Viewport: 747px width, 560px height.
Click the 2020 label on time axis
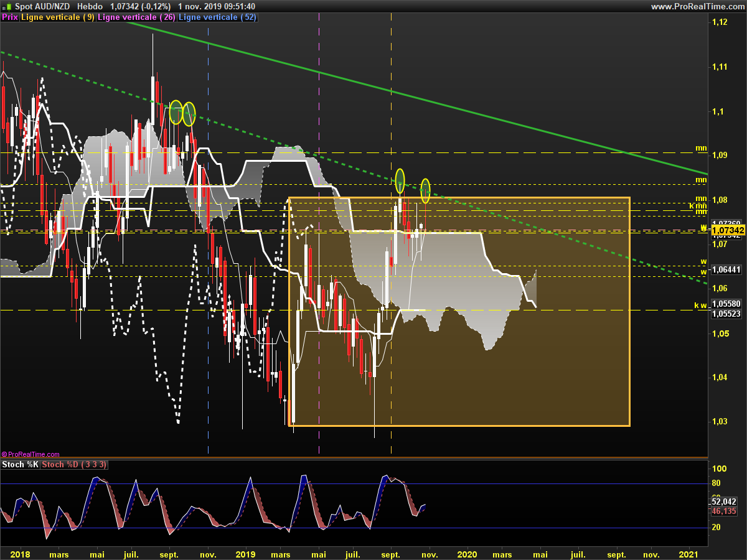click(467, 554)
